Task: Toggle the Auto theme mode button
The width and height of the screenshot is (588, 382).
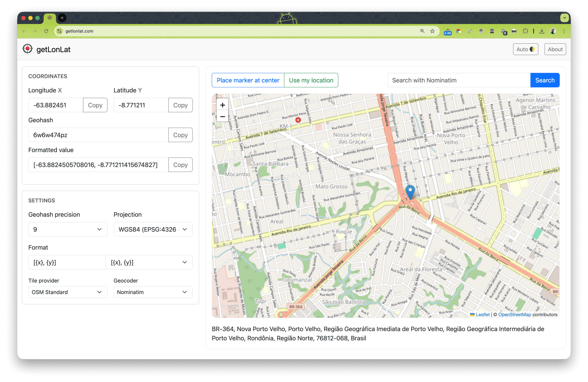Action: [x=525, y=49]
